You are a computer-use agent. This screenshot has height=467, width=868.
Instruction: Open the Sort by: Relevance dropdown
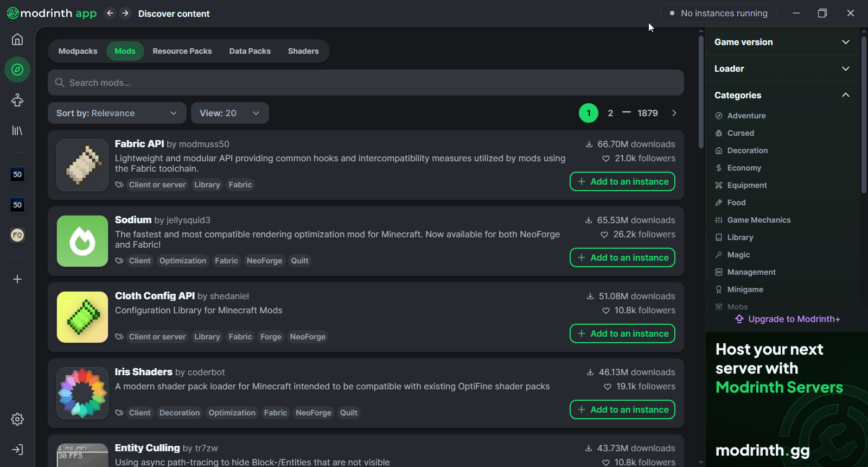[117, 113]
